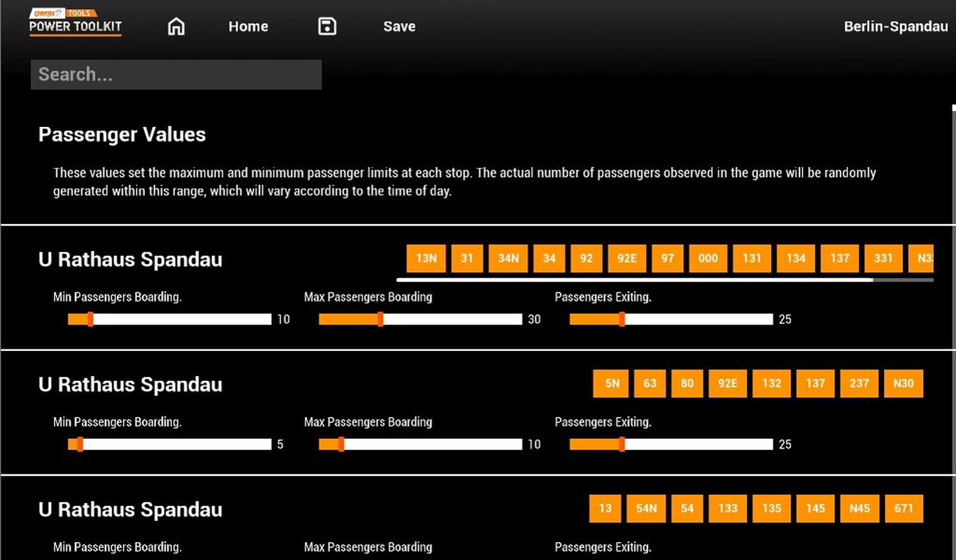Select line tag 92 in first stop
Viewport: 956px width, 560px height.
tap(586, 258)
